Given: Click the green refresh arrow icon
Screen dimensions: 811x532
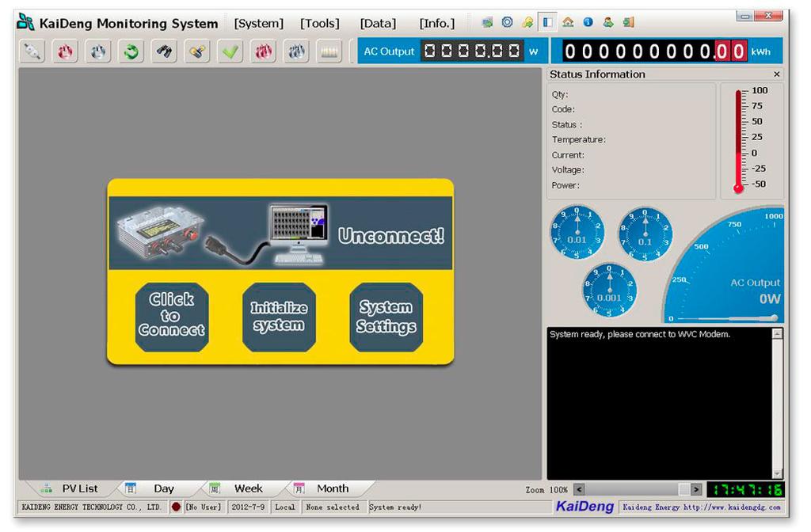Looking at the screenshot, I should click(x=131, y=51).
